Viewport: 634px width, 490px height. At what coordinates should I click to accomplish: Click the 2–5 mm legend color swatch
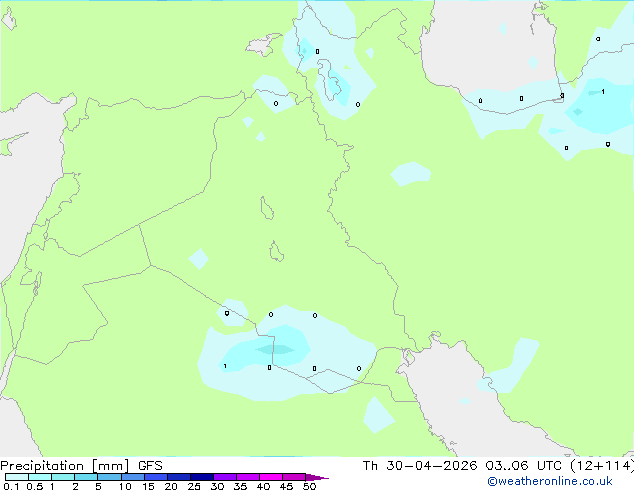pyautogui.click(x=86, y=477)
